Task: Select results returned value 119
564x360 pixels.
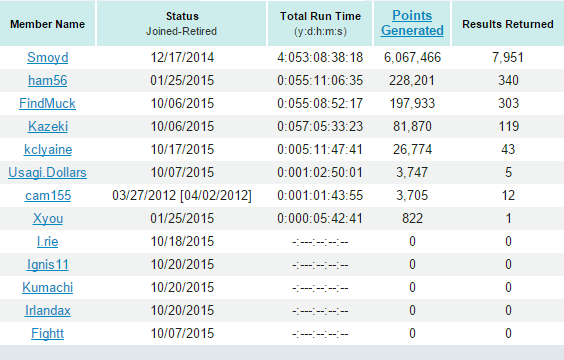Action: click(x=509, y=127)
